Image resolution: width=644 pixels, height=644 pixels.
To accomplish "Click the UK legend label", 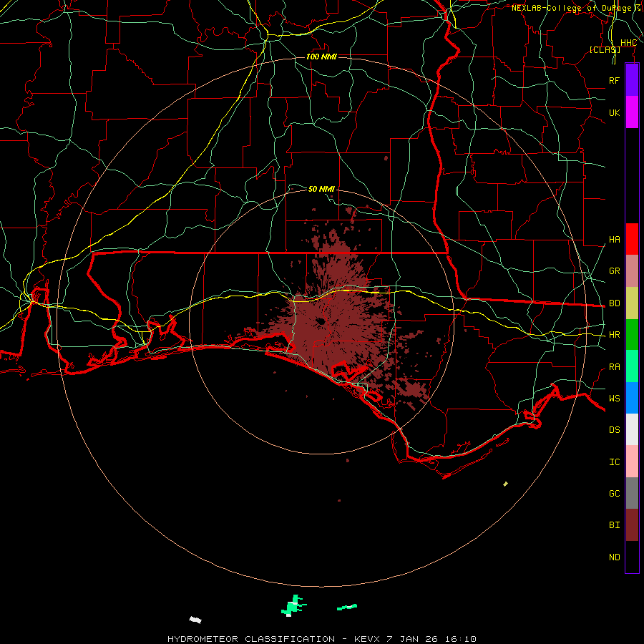I will tap(614, 112).
